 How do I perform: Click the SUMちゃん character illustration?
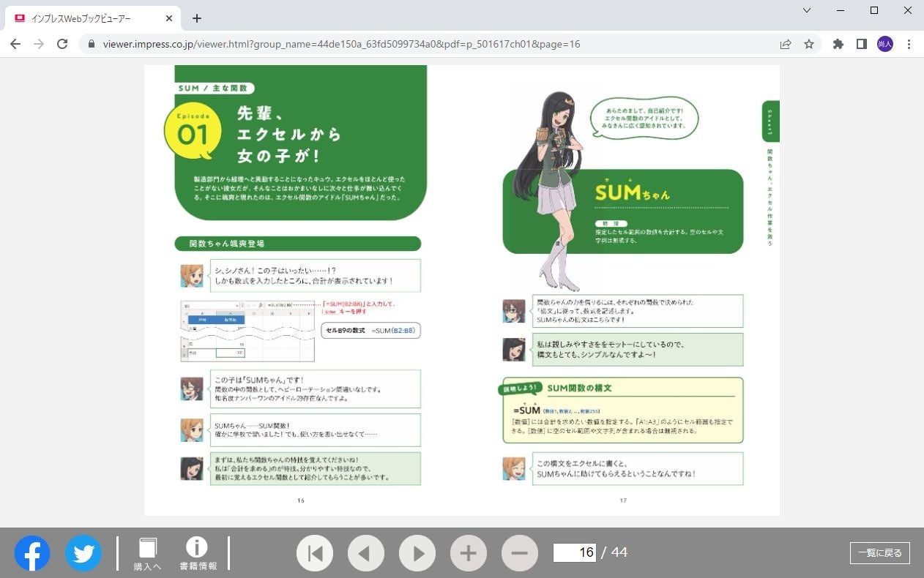(551, 190)
